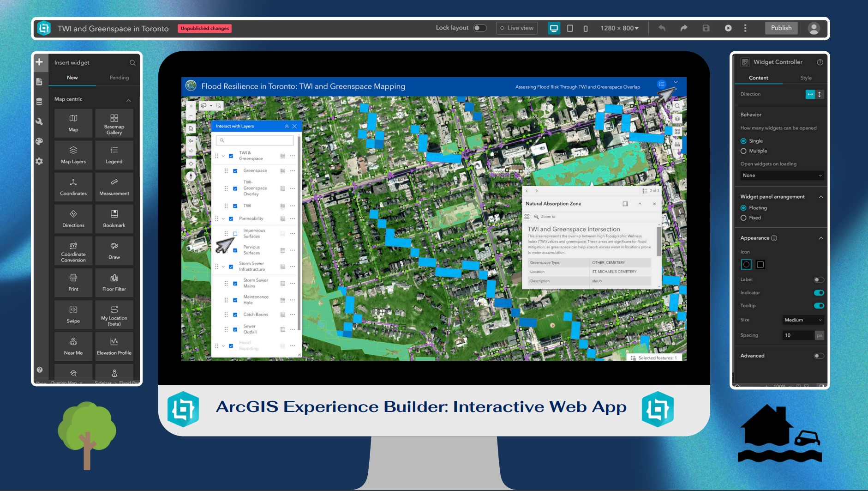The height and width of the screenshot is (491, 868).
Task: Enable the Label toggle in Appearance
Action: (x=819, y=279)
